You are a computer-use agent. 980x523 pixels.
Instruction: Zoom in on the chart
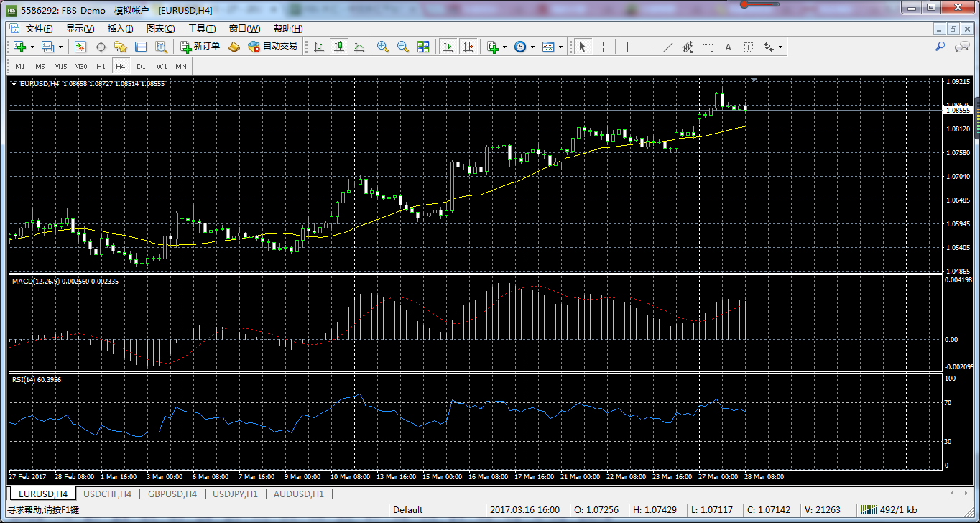point(383,47)
